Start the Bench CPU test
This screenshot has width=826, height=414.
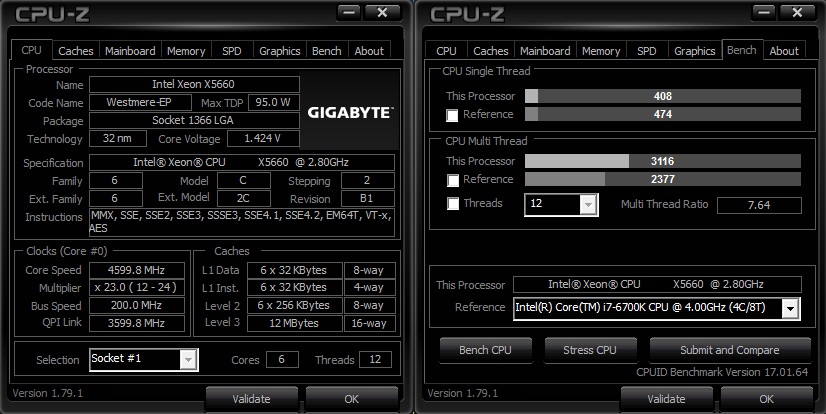(485, 350)
